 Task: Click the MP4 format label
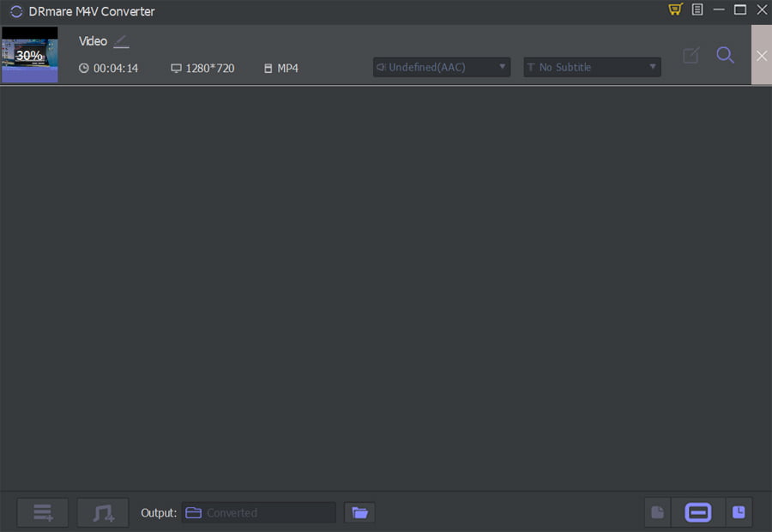click(x=287, y=69)
